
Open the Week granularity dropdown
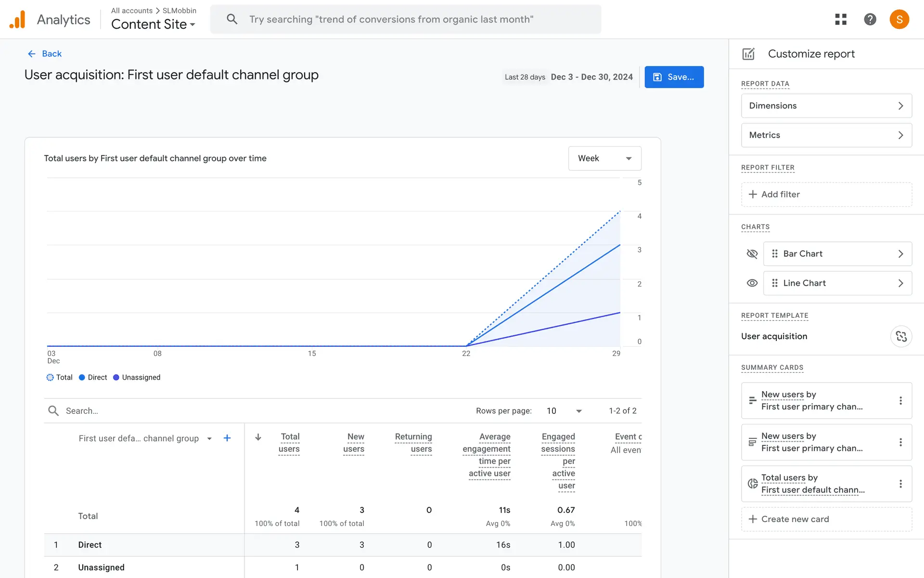point(604,158)
